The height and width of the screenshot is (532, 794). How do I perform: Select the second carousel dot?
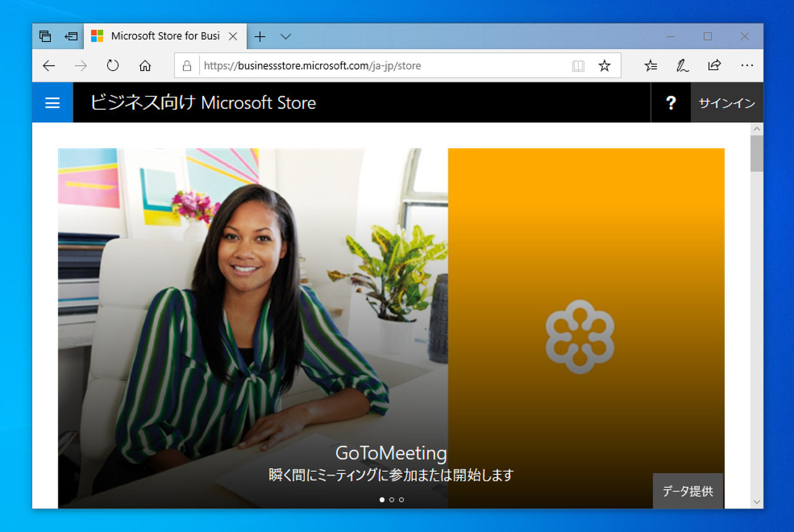point(391,499)
